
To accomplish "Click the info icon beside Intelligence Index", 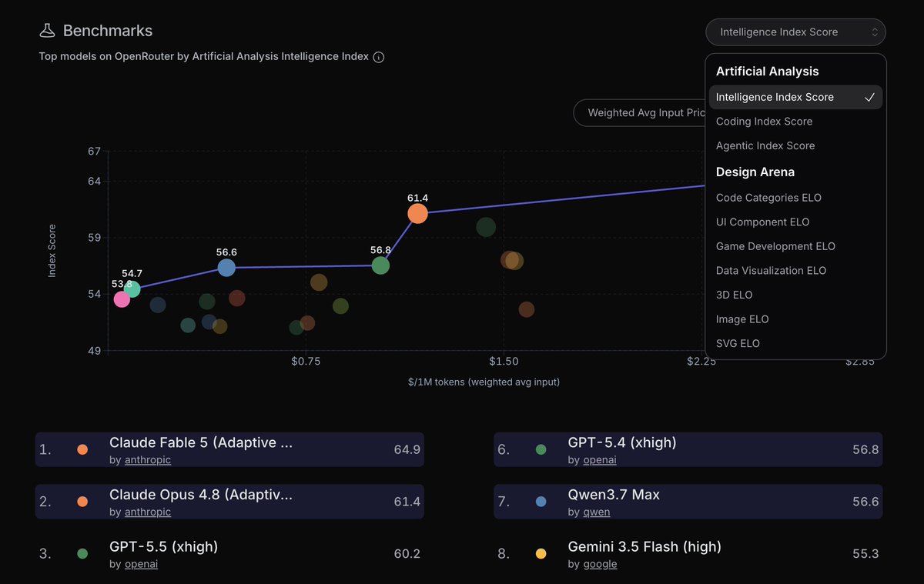I will tap(378, 57).
